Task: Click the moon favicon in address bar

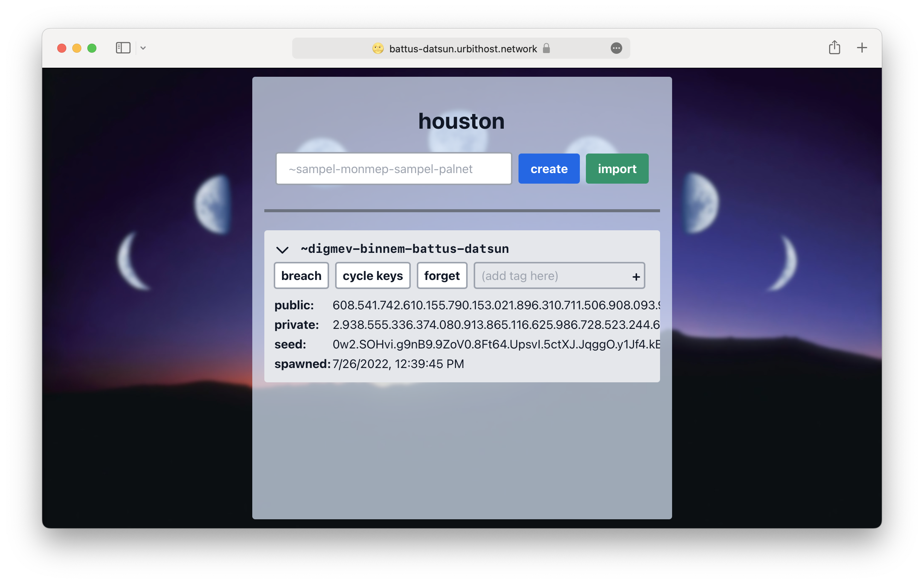Action: tap(378, 48)
